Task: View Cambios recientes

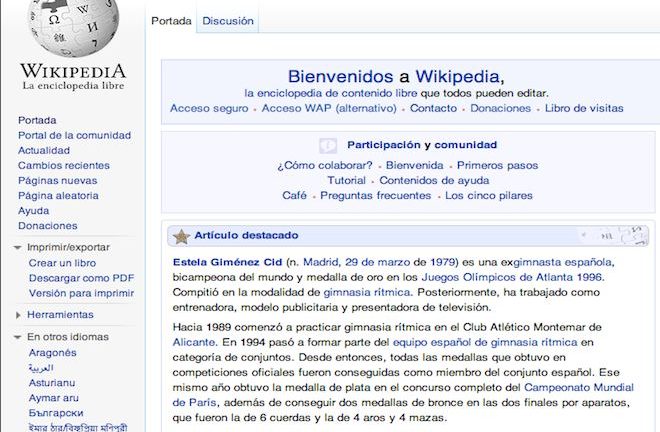Action: point(64,165)
